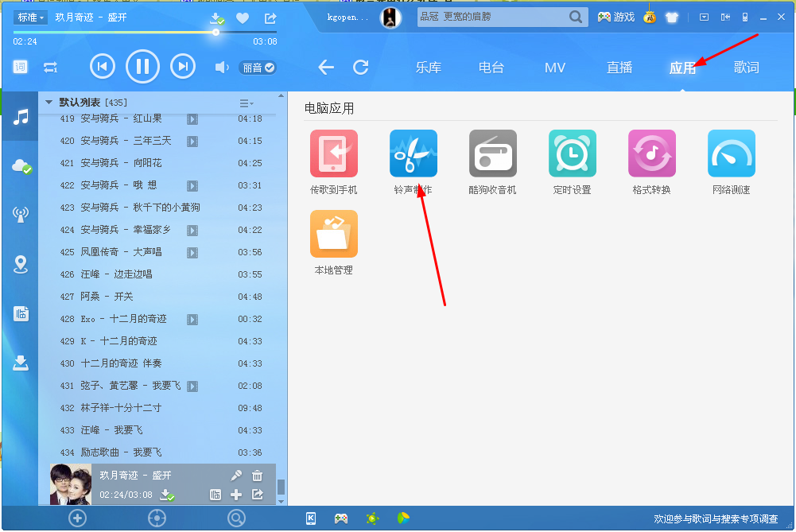Click the location pin sidebar icon

click(21, 264)
